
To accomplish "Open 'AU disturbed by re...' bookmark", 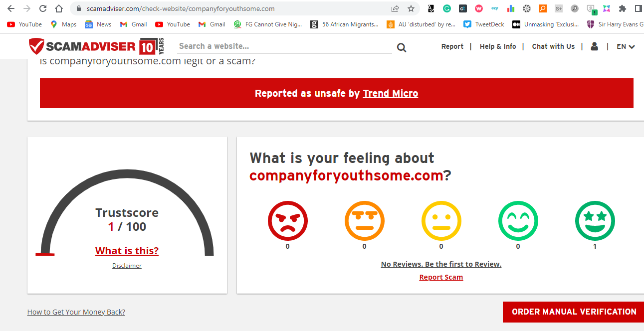I will pos(421,24).
